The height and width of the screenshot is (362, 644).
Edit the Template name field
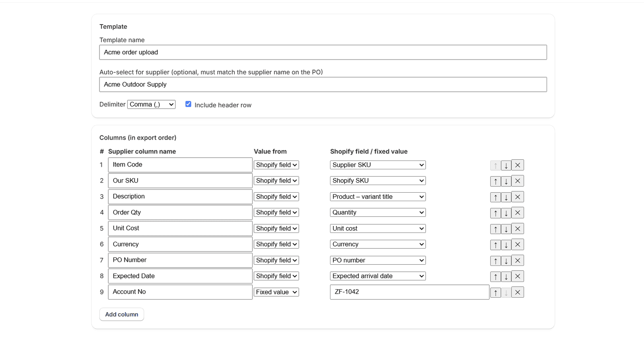323,52
